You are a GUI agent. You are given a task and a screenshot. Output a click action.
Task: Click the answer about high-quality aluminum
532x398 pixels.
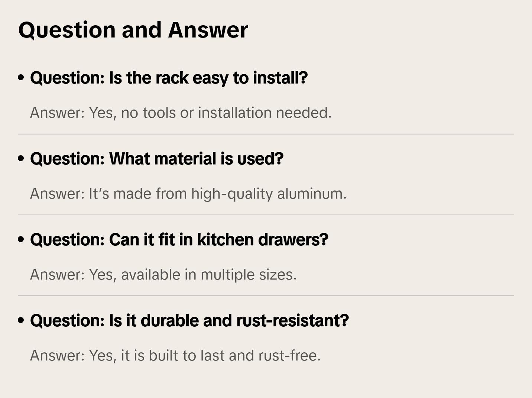click(x=188, y=194)
